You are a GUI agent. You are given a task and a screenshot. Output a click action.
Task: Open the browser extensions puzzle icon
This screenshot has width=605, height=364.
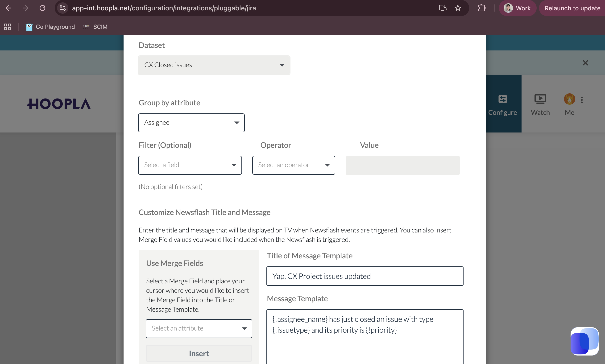point(481,8)
